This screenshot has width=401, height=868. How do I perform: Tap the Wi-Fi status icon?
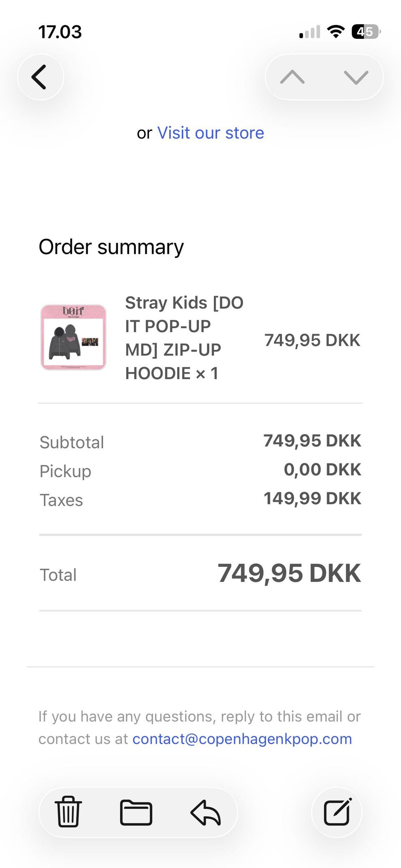coord(335,32)
